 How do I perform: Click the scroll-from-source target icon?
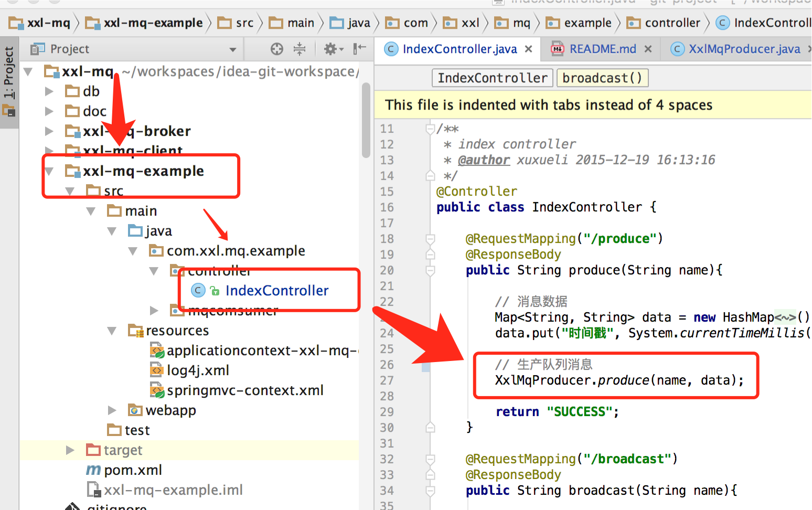[277, 49]
